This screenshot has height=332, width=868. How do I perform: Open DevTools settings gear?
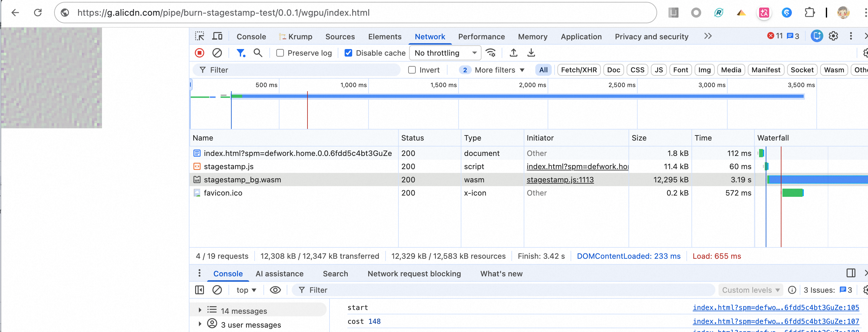(833, 36)
